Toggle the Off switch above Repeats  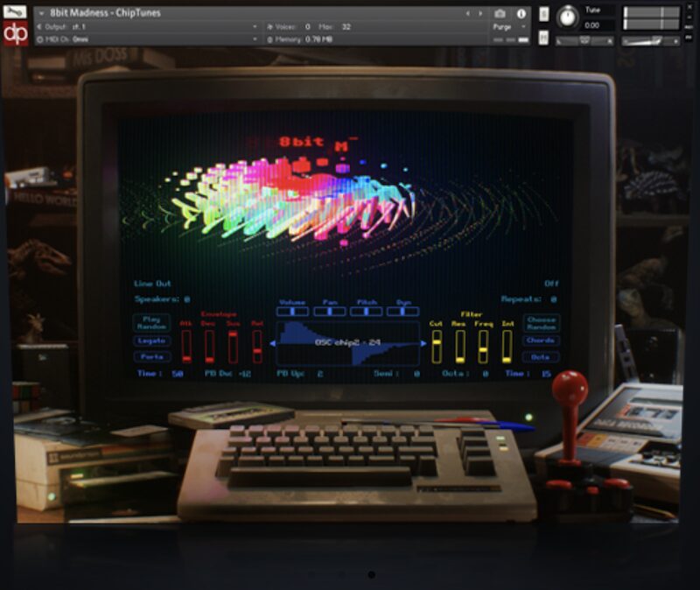pos(551,284)
